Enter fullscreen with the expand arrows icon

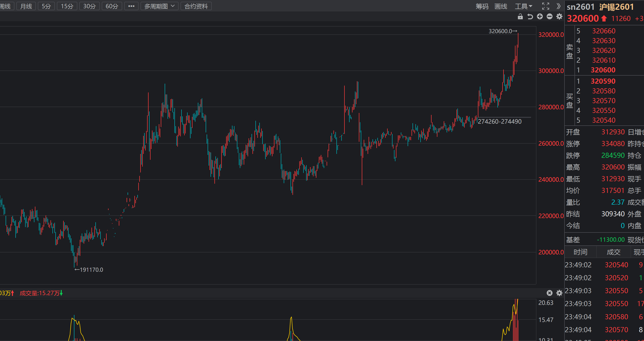pos(545,6)
